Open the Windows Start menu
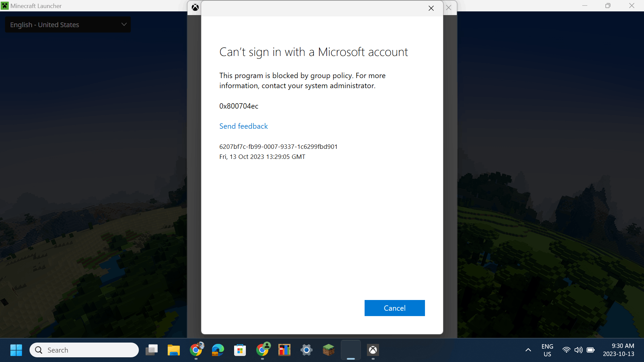 tap(16, 350)
